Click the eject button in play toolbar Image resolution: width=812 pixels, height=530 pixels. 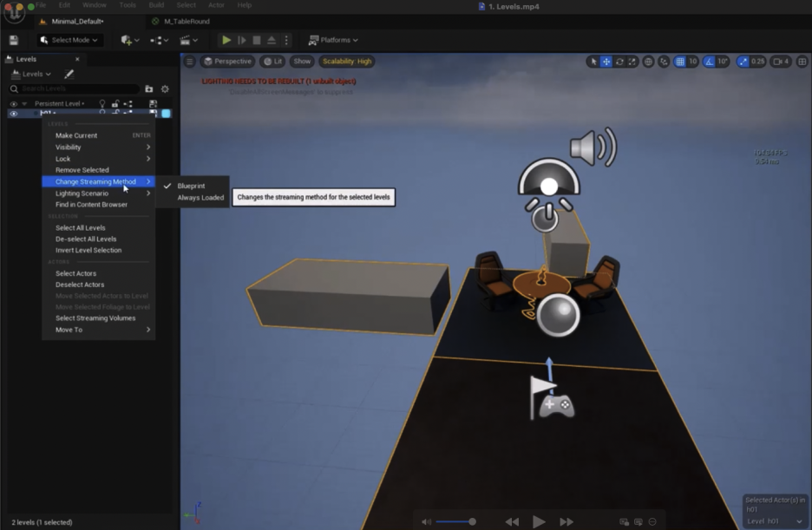272,40
